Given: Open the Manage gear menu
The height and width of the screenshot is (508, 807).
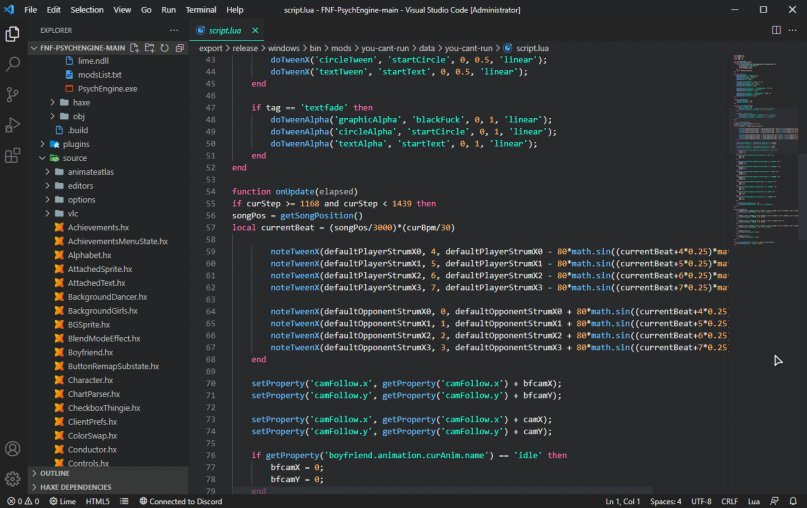Looking at the screenshot, I should (13, 479).
